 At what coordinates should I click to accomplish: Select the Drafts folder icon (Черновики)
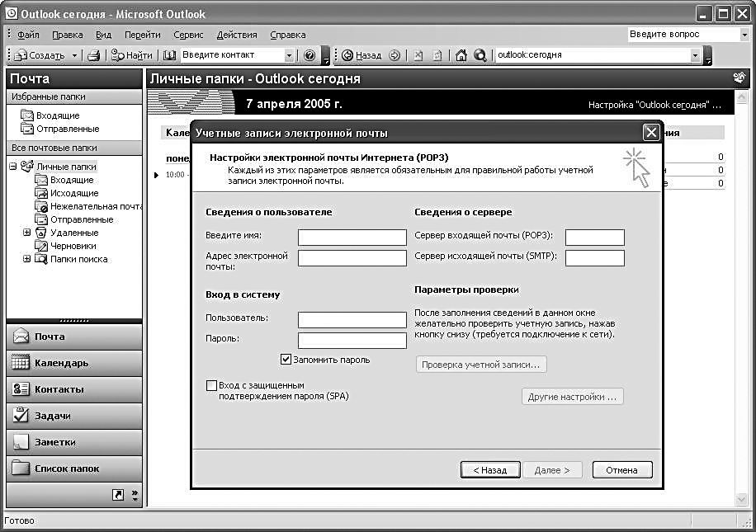tap(41, 246)
